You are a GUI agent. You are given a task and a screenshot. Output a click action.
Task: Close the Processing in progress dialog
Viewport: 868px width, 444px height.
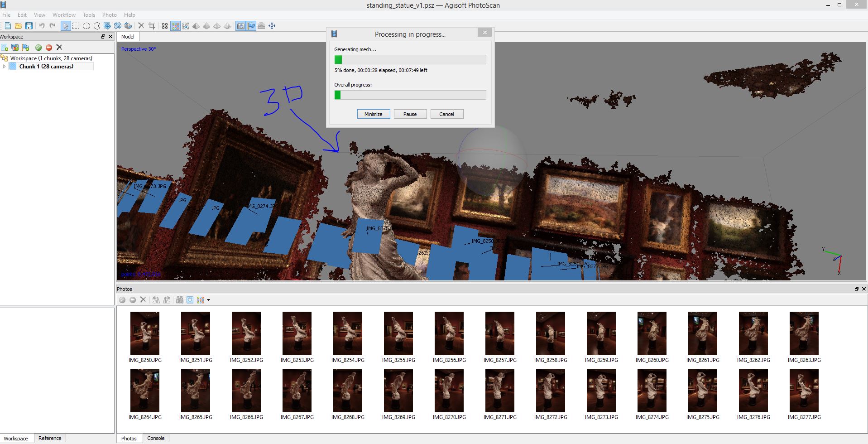pos(484,33)
